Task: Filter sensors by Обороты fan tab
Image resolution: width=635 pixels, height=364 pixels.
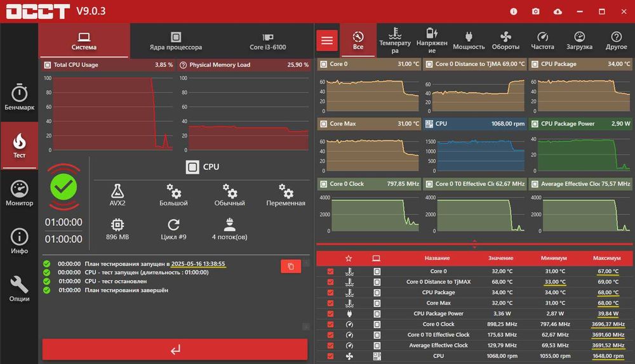Action: (505, 41)
